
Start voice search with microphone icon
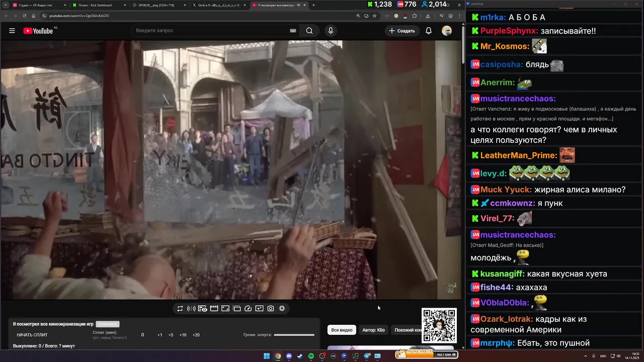tap(331, 31)
